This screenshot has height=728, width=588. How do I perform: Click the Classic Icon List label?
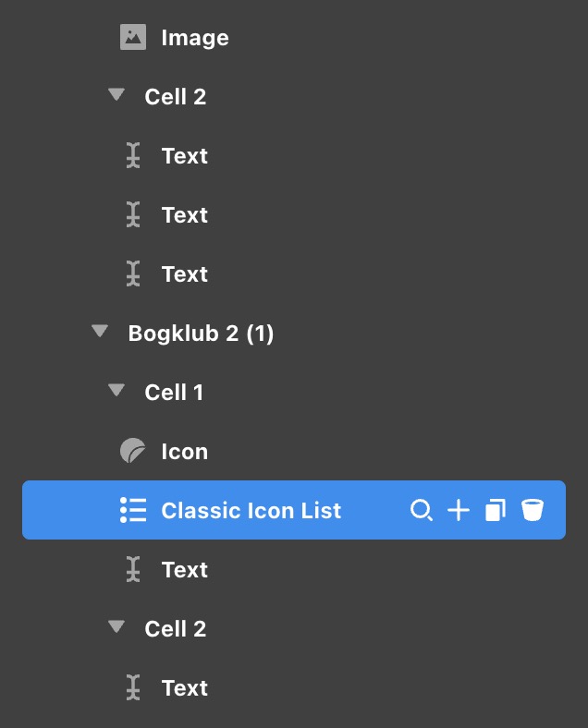coord(251,511)
